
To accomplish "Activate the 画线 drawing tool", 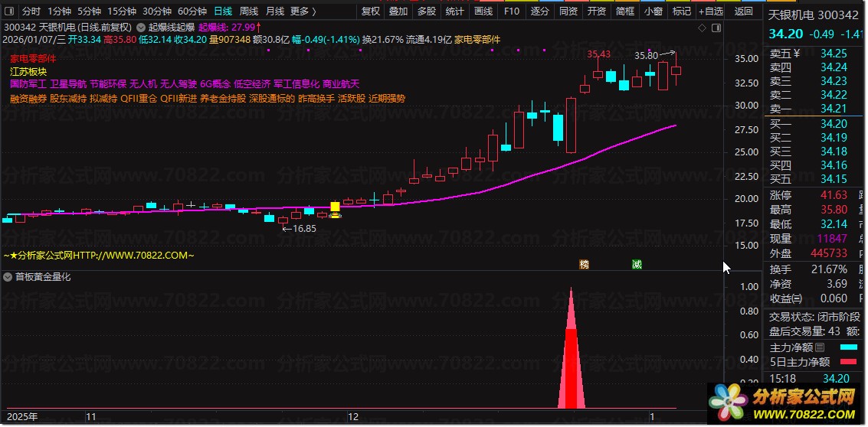I will (x=483, y=11).
